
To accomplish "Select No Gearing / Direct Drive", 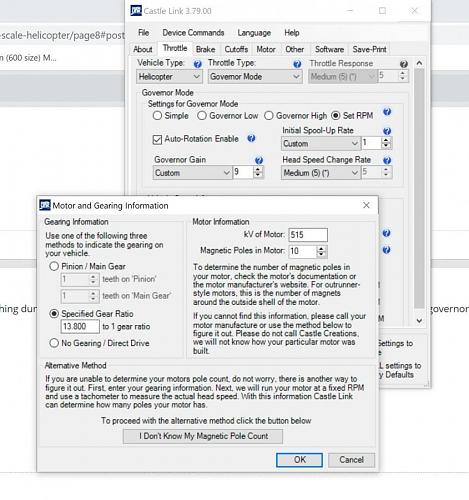I will (x=54, y=343).
